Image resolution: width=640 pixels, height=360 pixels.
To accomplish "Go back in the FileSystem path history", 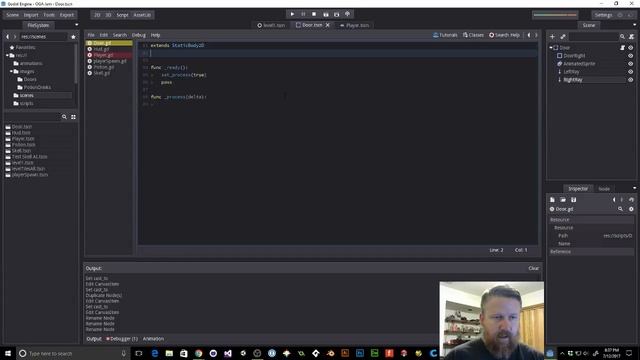I will pos(7,37).
